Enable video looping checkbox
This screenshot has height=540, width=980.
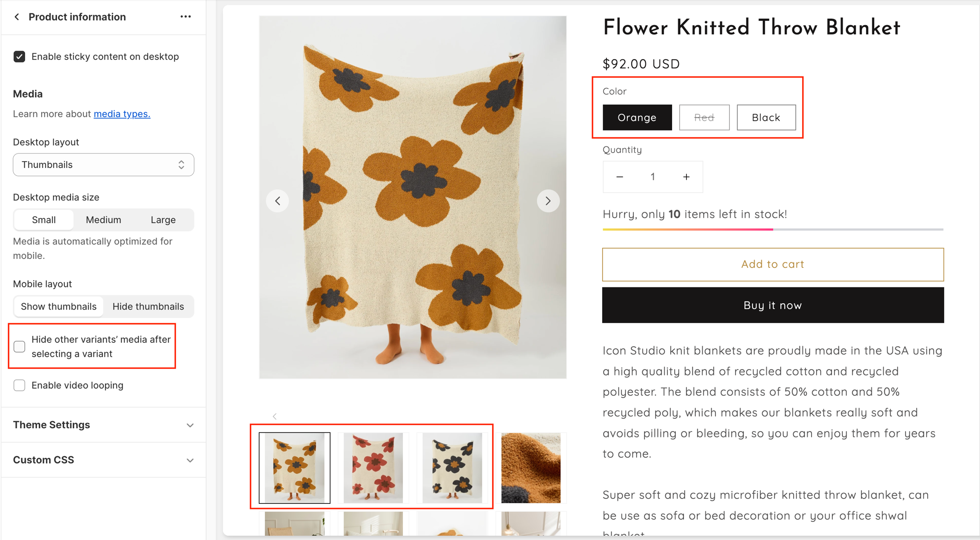point(19,385)
